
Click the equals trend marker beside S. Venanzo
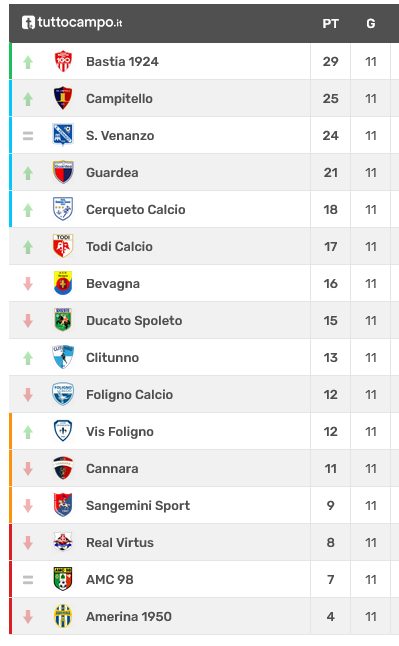tap(28, 136)
